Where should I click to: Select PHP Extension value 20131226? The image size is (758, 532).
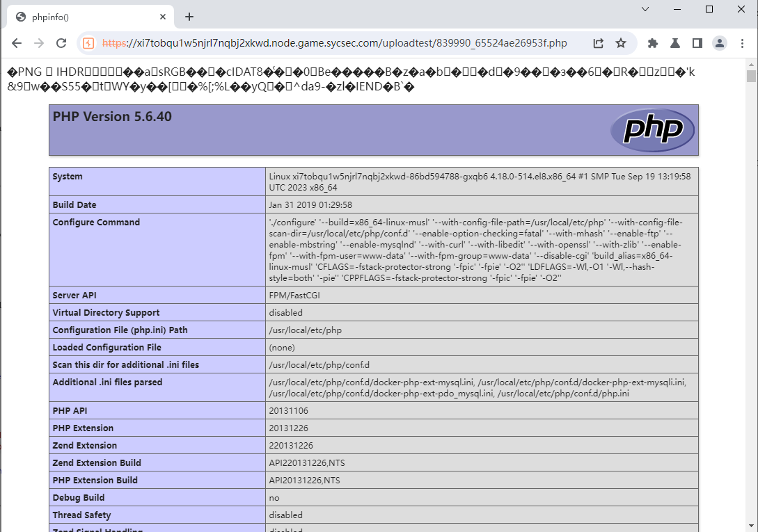coord(289,428)
